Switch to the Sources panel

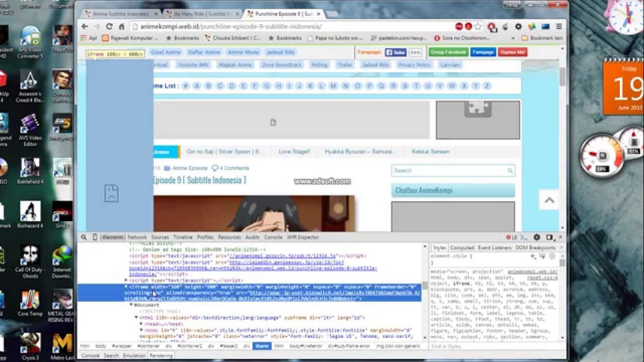[160, 237]
